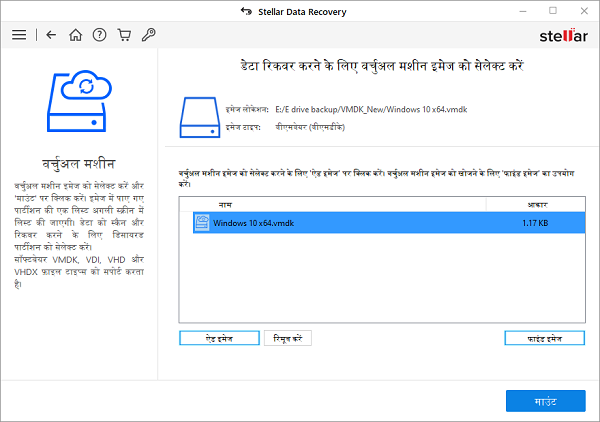600x422 pixels.
Task: Click the Add Image (ऐड इमेज) button
Action: coord(219,338)
